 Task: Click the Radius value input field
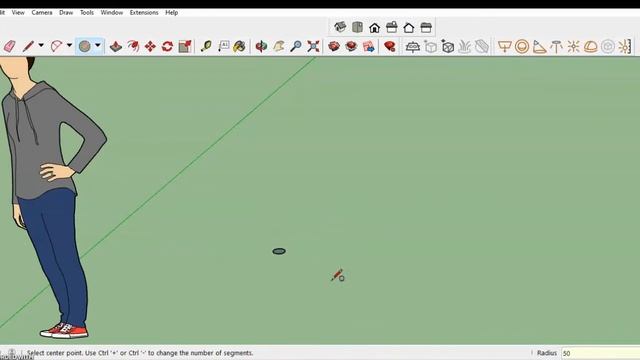point(600,353)
